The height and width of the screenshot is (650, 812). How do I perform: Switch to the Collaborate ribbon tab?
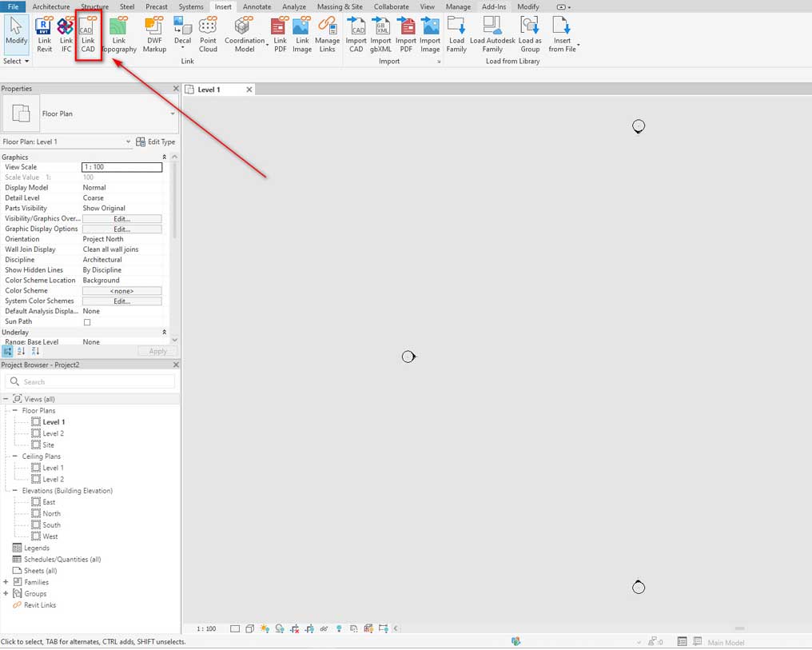click(391, 6)
